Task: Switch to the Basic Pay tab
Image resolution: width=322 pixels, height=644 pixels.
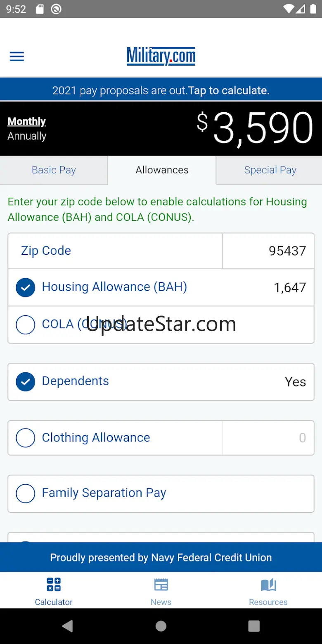Action: [x=54, y=170]
